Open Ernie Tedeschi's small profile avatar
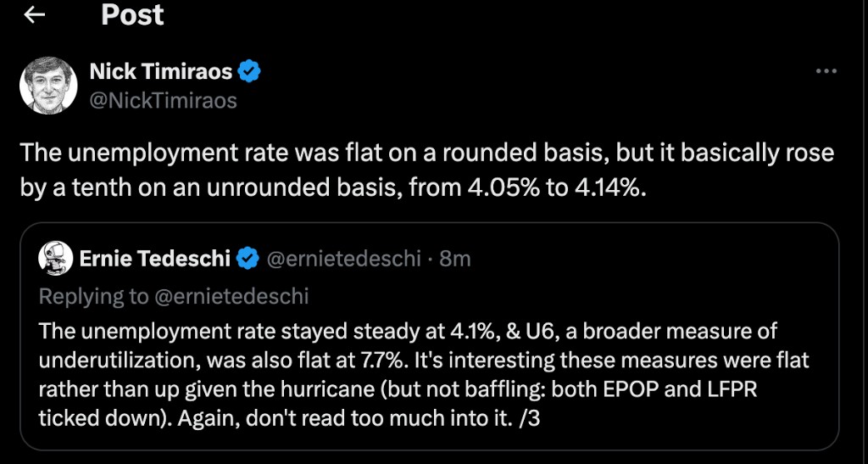868x464 pixels. (56, 258)
